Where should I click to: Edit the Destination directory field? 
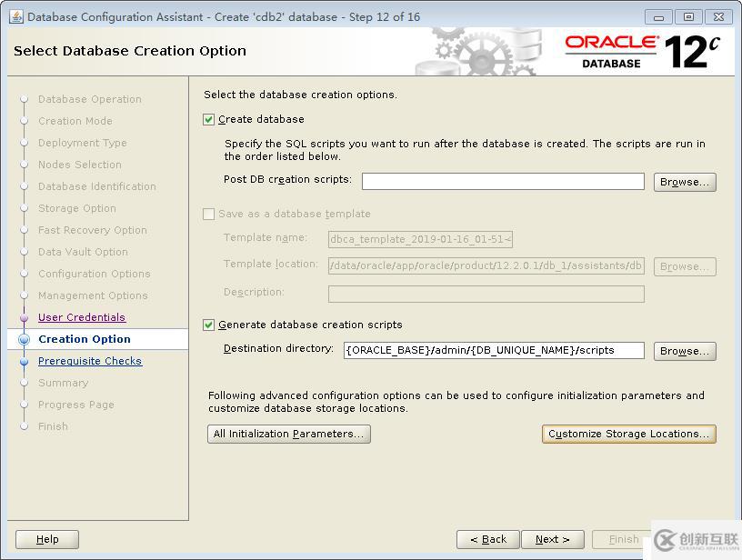(x=494, y=351)
